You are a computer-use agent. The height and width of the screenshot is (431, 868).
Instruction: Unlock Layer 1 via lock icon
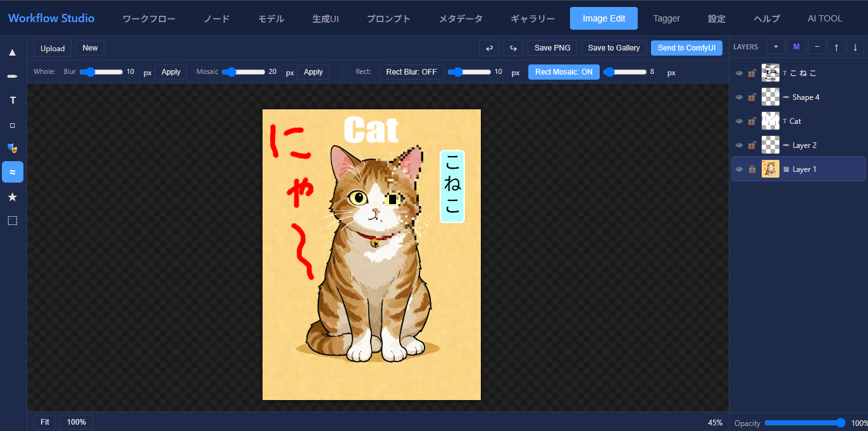tap(752, 169)
